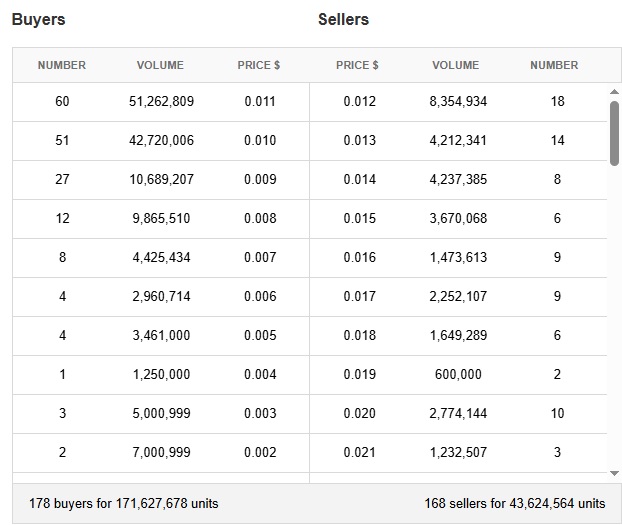Select buyer volume 9,865,510
622x525 pixels.
pyautogui.click(x=161, y=218)
